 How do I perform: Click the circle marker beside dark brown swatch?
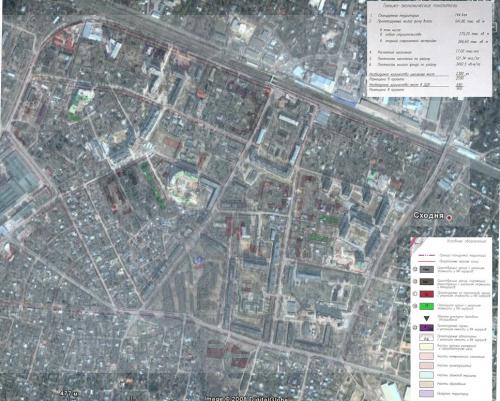(415, 282)
